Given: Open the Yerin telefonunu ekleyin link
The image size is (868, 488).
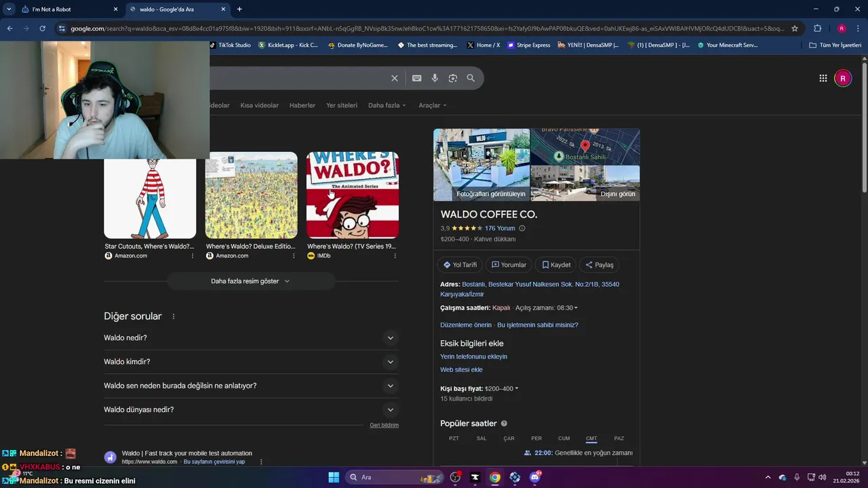Looking at the screenshot, I should click(x=473, y=357).
